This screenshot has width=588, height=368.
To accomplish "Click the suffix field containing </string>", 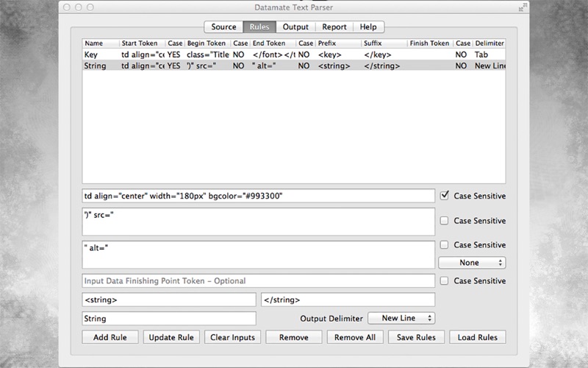I will coord(348,300).
